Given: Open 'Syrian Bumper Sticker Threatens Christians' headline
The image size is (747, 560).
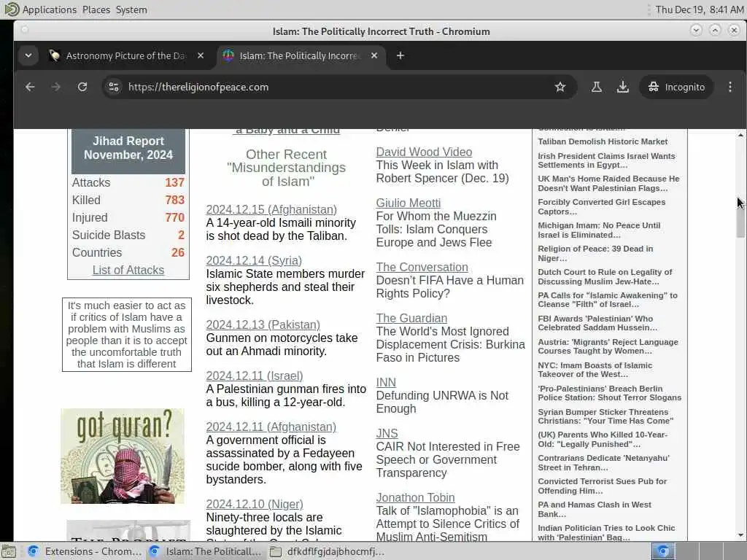Looking at the screenshot, I should pos(605,416).
